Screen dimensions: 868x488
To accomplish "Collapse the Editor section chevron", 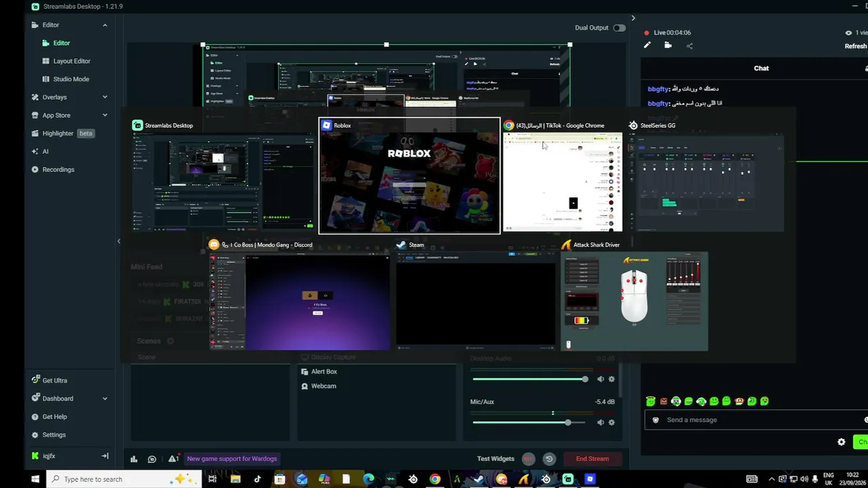I will click(105, 25).
